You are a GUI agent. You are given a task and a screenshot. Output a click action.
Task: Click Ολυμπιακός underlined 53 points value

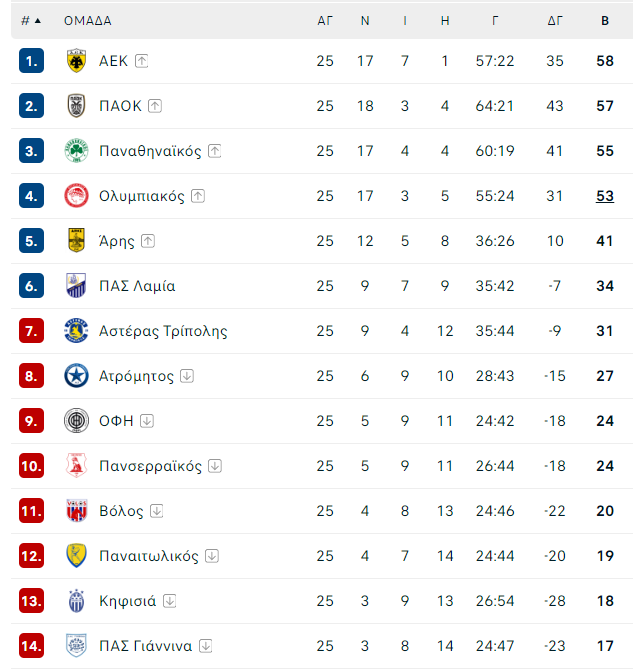coord(605,196)
